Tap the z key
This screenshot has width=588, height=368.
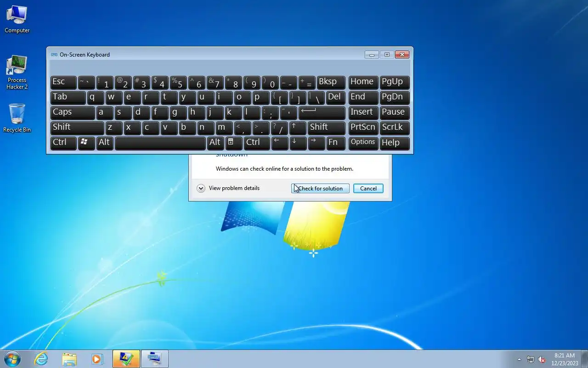[x=114, y=128]
